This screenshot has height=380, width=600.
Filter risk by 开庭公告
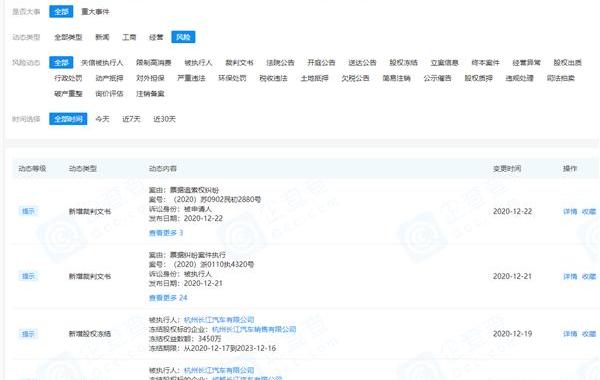click(321, 62)
